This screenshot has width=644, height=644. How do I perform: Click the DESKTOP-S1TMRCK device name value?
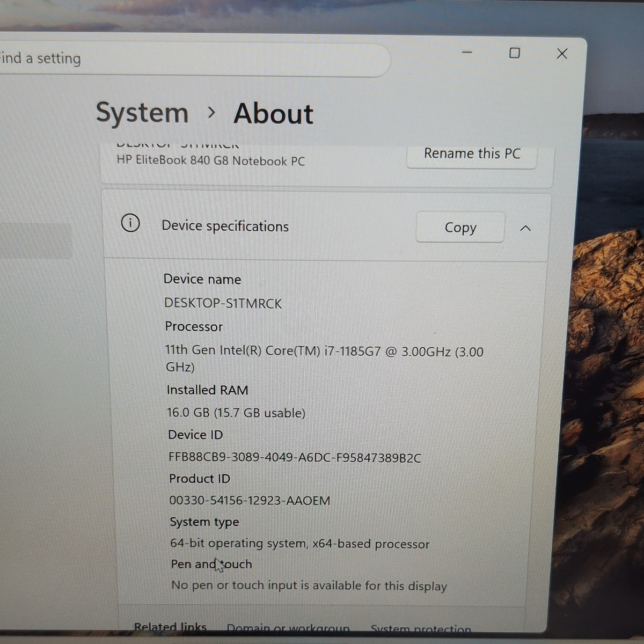pyautogui.click(x=223, y=303)
